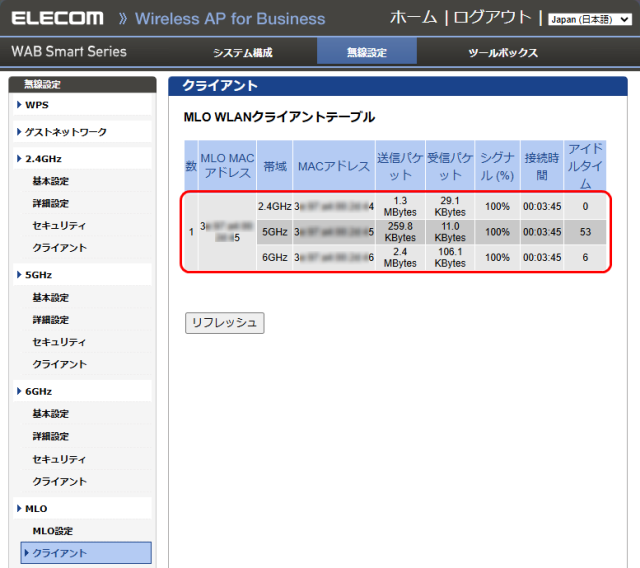The width and height of the screenshot is (640, 568).
Task: Click the 1.3 MBytes sent packets cell
Action: (400, 206)
